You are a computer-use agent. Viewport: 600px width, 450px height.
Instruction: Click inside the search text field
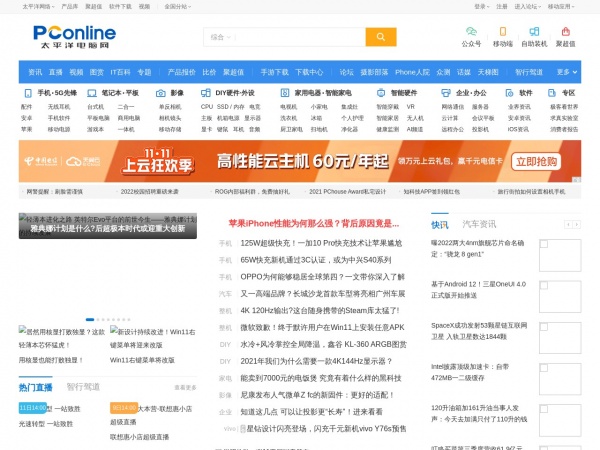click(300, 37)
